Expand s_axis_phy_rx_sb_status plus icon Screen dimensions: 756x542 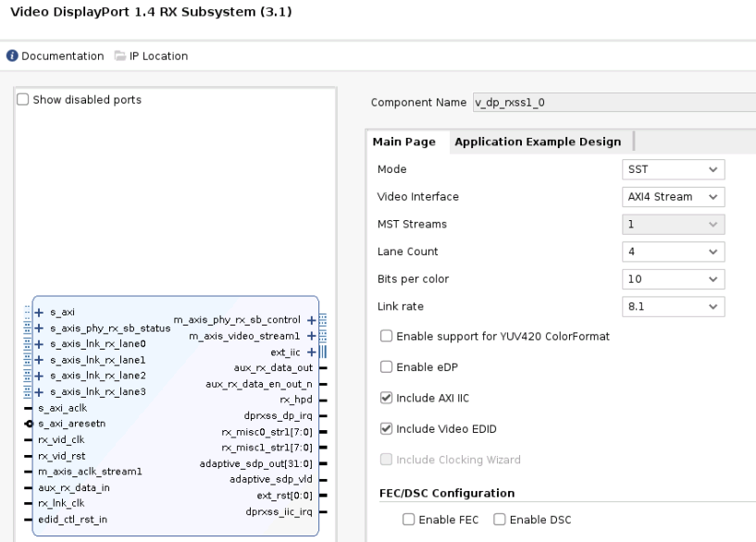tap(39, 328)
